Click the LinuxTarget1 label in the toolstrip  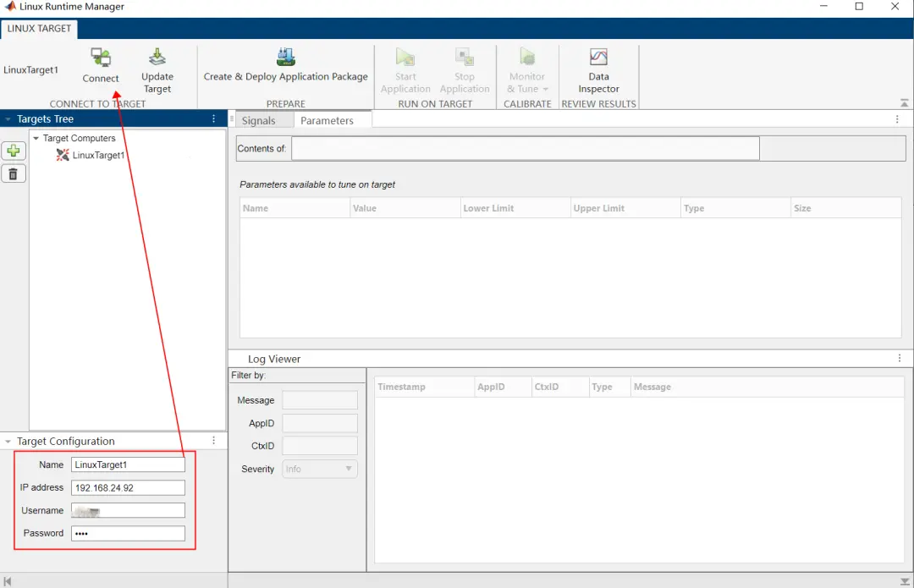[31, 70]
